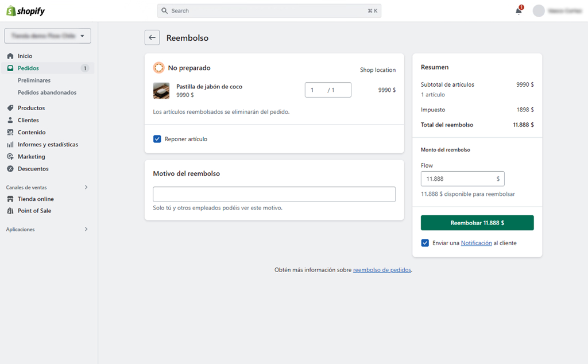Screen dimensions: 588x364
Task: Open the notifications bell
Action: 519,11
